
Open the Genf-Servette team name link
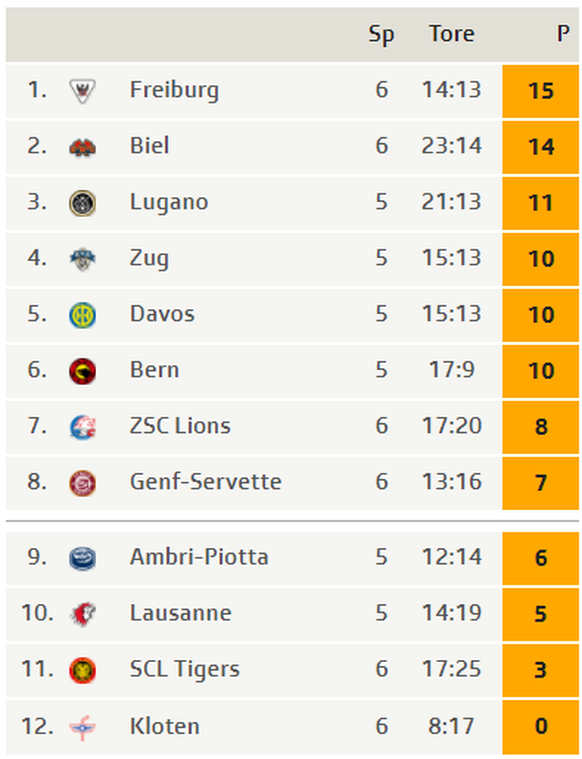click(x=206, y=482)
